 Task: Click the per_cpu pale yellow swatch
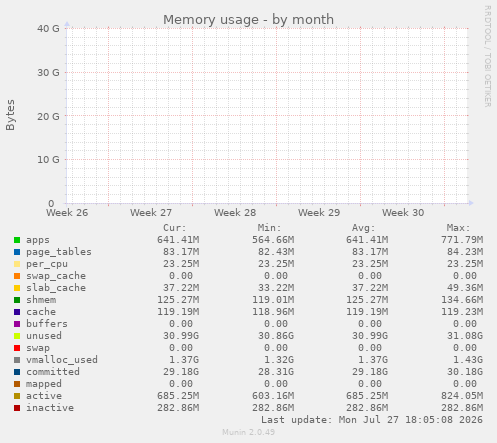point(17,264)
